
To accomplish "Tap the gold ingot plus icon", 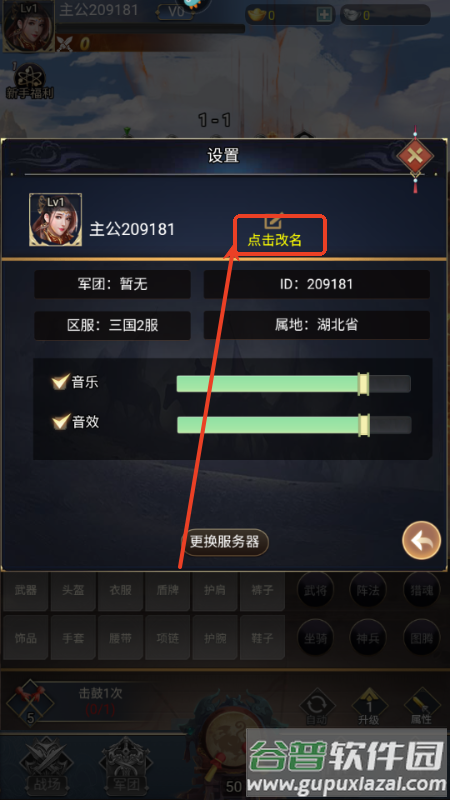I will (324, 15).
